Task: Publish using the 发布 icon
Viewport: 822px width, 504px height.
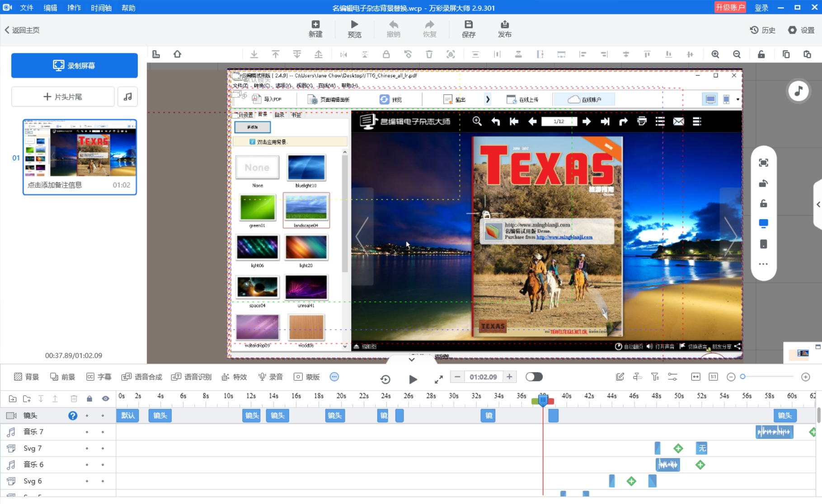Action: coord(505,29)
